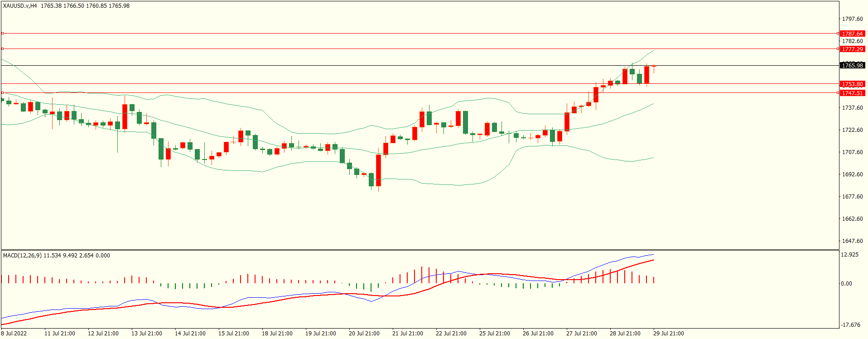Click left anchor handle of 1787.64 line
This screenshot has width=868, height=339.
[2, 33]
